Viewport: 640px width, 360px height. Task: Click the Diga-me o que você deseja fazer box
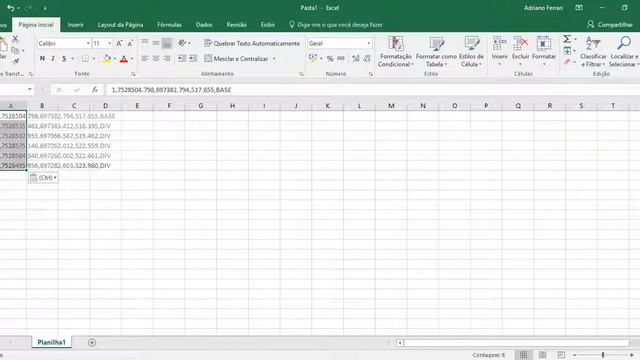pos(336,25)
